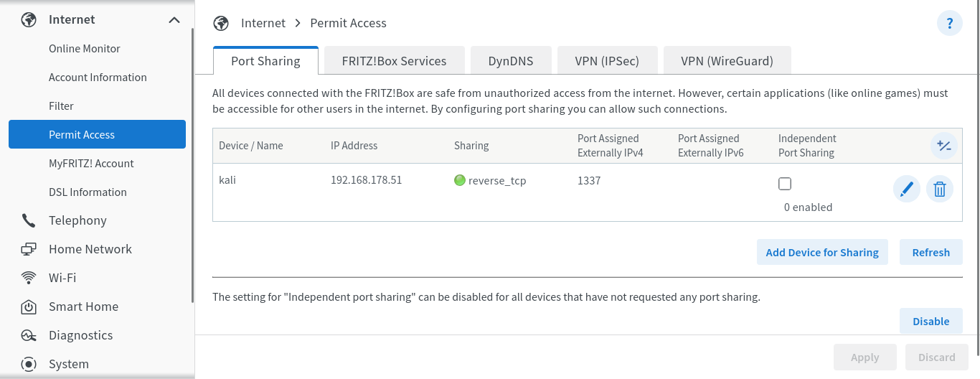Screen dimensions: 980x379
Task: Click the green reverse_tcp status dot
Action: (460, 180)
